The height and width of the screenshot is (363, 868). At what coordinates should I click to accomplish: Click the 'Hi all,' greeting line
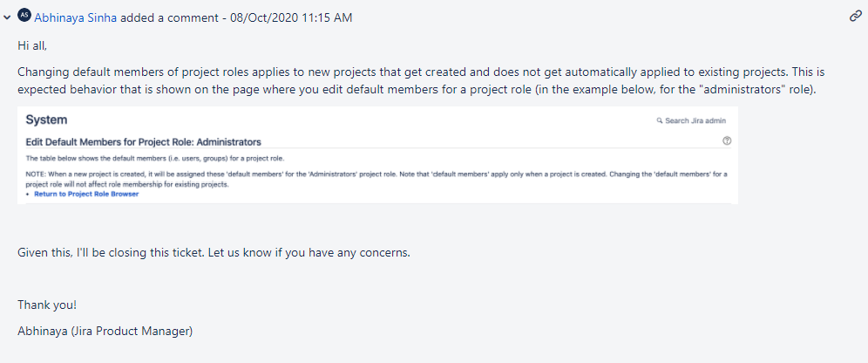(x=34, y=44)
